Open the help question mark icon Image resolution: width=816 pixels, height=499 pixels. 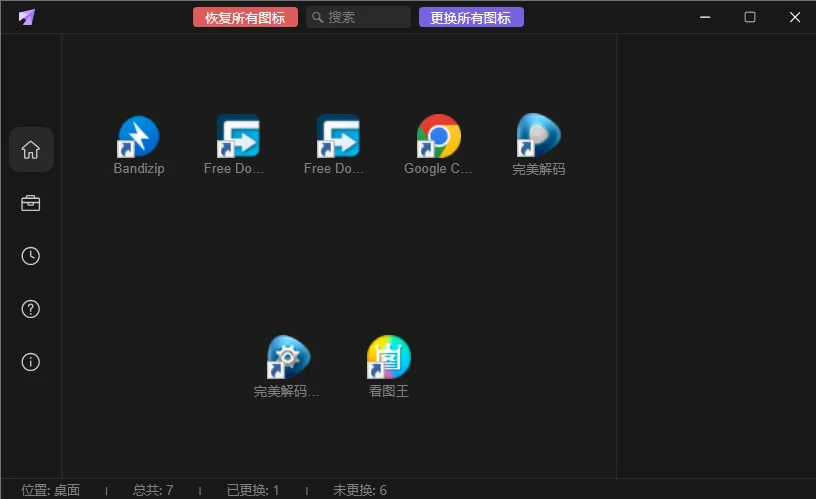click(31, 309)
